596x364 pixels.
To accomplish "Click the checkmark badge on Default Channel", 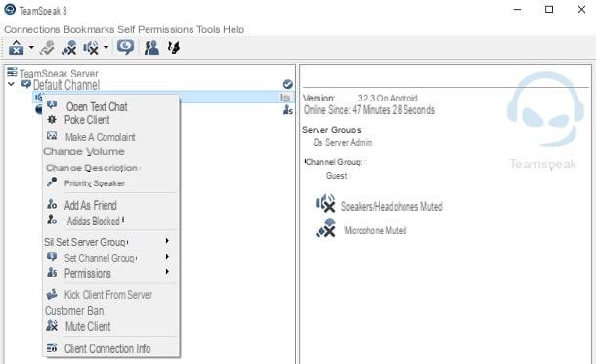I will click(287, 84).
